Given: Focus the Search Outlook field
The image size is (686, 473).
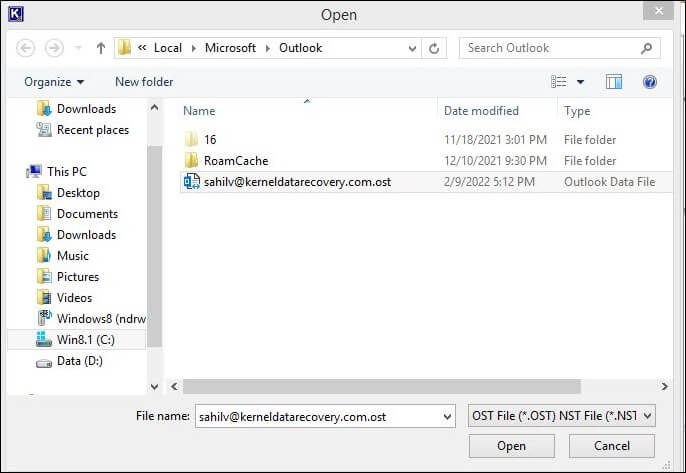Looking at the screenshot, I should [560, 48].
